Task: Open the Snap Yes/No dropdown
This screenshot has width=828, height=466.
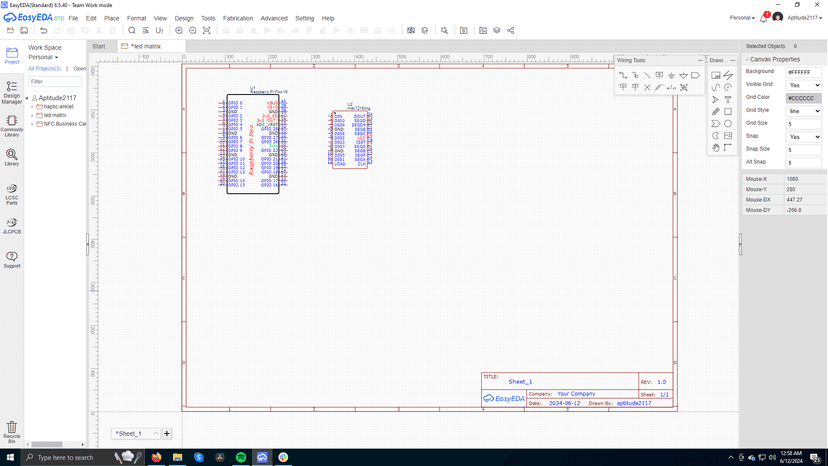Action: (804, 137)
